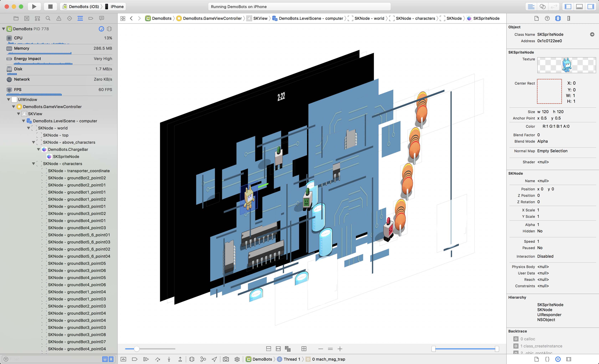The height and width of the screenshot is (364, 599).
Task: Click the Simulate Location arrow icon
Action: (x=214, y=359)
